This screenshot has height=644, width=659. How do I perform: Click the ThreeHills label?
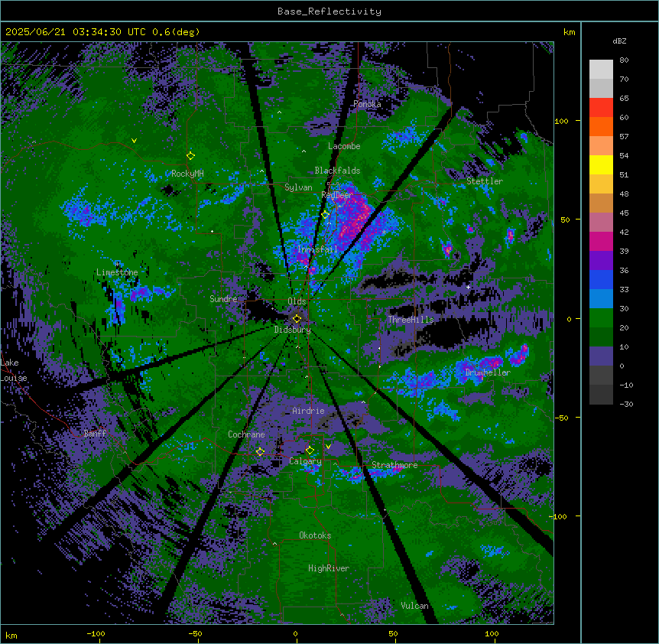click(411, 320)
